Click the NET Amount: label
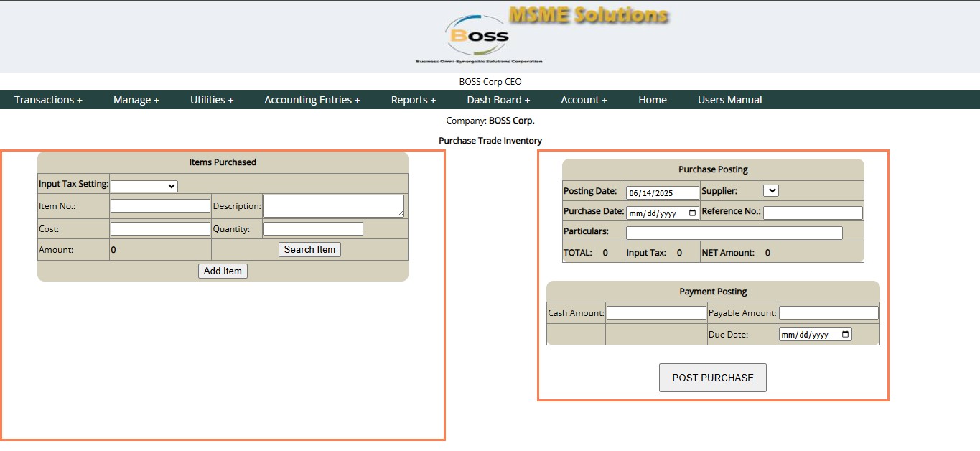This screenshot has height=451, width=980. (x=728, y=253)
